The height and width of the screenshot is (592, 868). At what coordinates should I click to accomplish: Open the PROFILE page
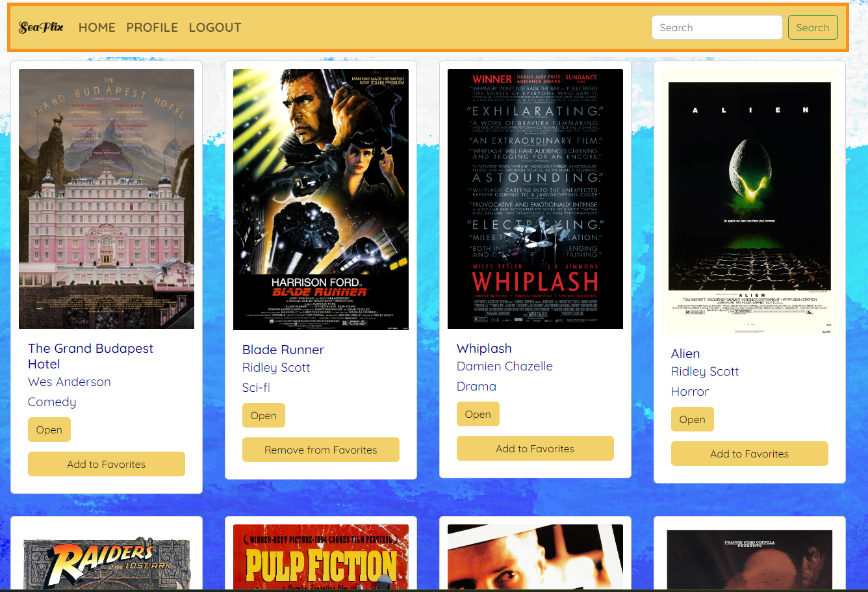pos(152,27)
